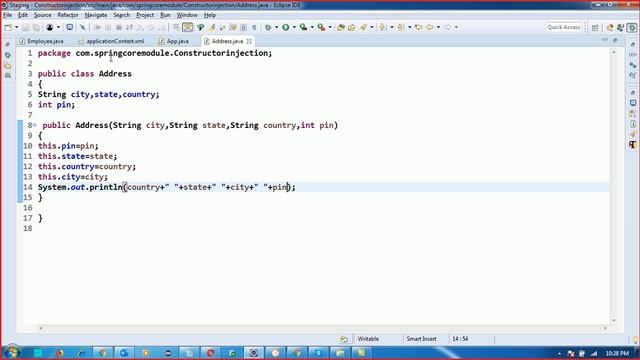Toggle Show Whitespace Characters pilcrow icon
The image size is (640, 360).
[254, 27]
